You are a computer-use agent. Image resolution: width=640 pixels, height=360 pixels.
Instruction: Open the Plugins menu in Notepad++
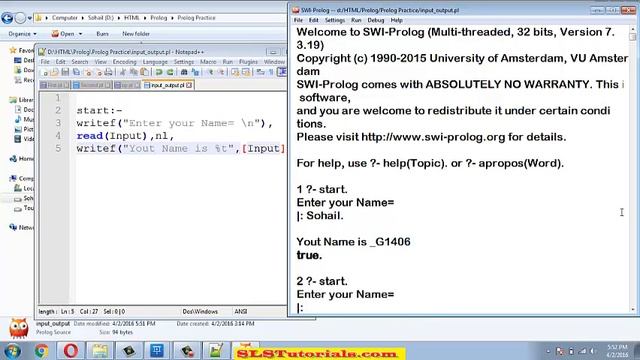248,62
